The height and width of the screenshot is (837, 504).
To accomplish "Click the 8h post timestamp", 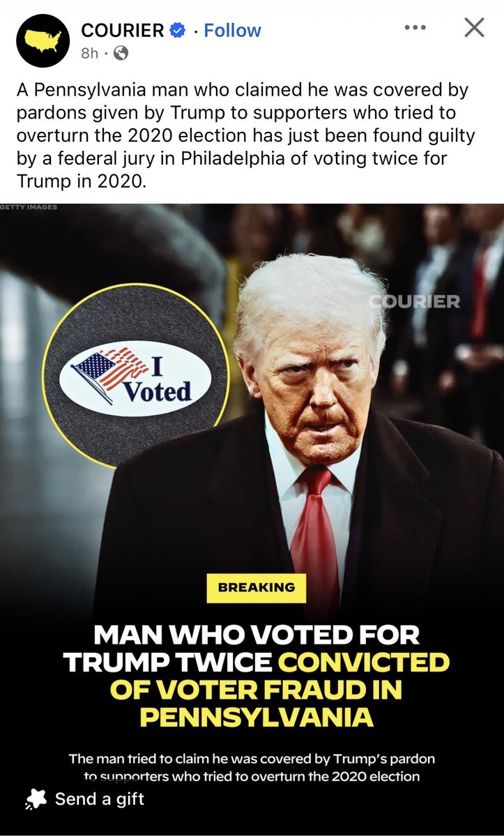I will pos(90,53).
